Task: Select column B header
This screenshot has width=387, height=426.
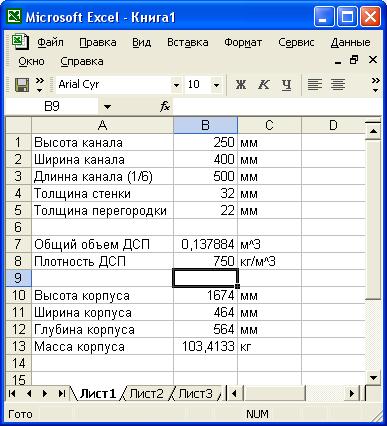Action: [205, 125]
